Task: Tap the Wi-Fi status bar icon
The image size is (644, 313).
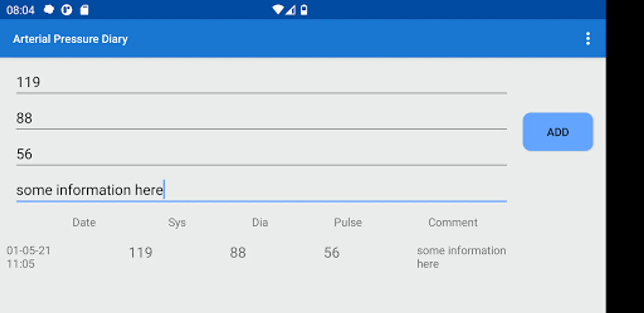Action: pyautogui.click(x=278, y=10)
